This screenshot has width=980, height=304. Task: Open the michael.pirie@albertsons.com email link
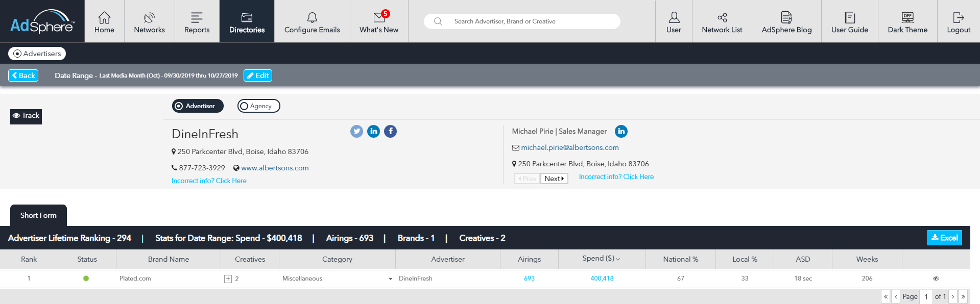tap(569, 147)
